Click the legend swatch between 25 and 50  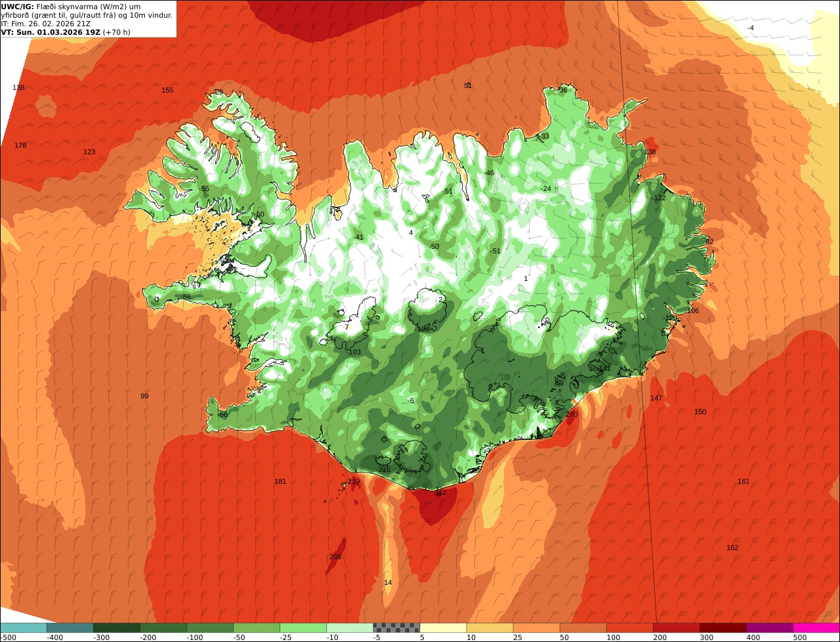(536, 628)
